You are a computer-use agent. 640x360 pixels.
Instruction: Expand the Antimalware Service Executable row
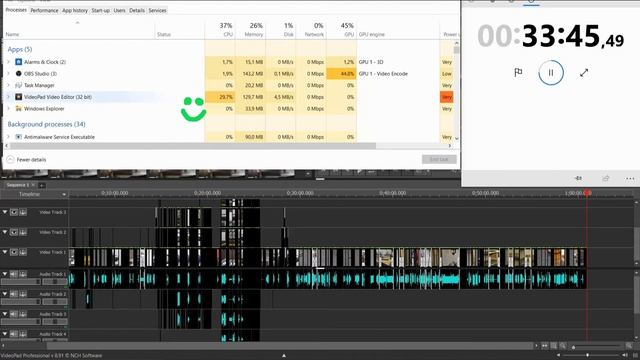pos(8,137)
